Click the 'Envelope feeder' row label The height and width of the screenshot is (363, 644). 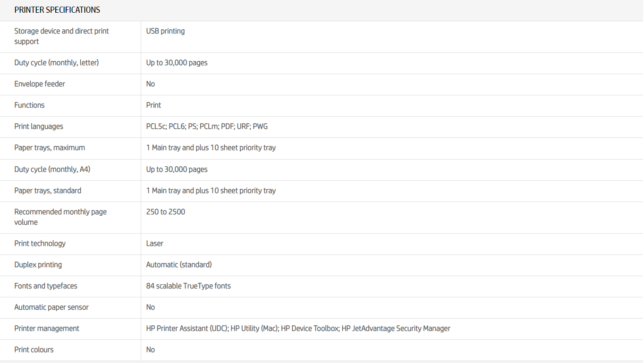tap(40, 84)
